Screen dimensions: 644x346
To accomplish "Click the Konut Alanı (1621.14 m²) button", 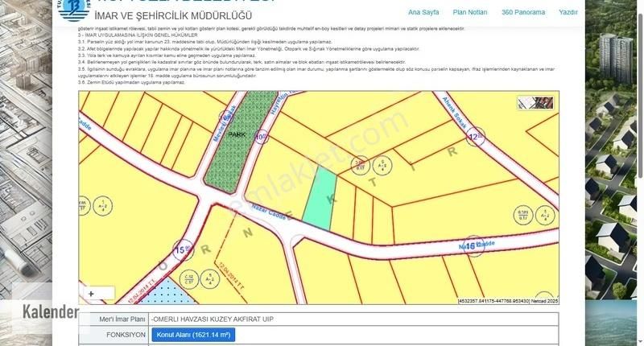I will 193,335.
